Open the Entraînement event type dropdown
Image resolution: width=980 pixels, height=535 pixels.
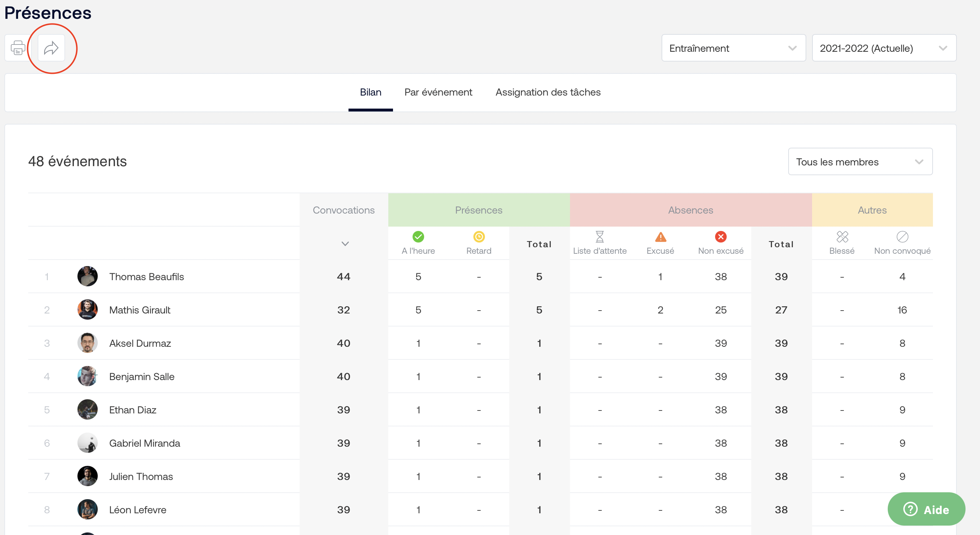[734, 48]
